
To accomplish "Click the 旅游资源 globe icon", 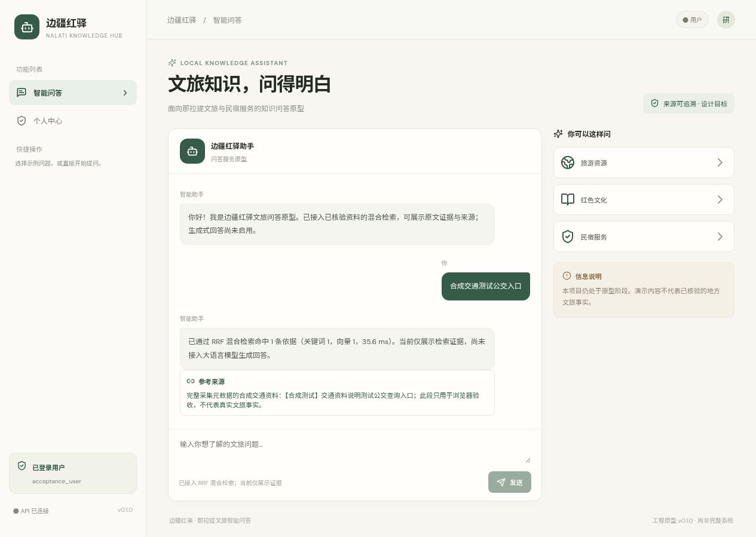I will [568, 162].
